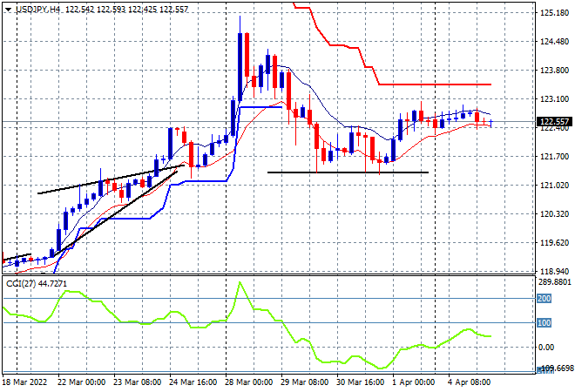Viewport: 575px width, 392px height.
Task: Click the 29 Mar 08:00 time label
Action: (305, 382)
